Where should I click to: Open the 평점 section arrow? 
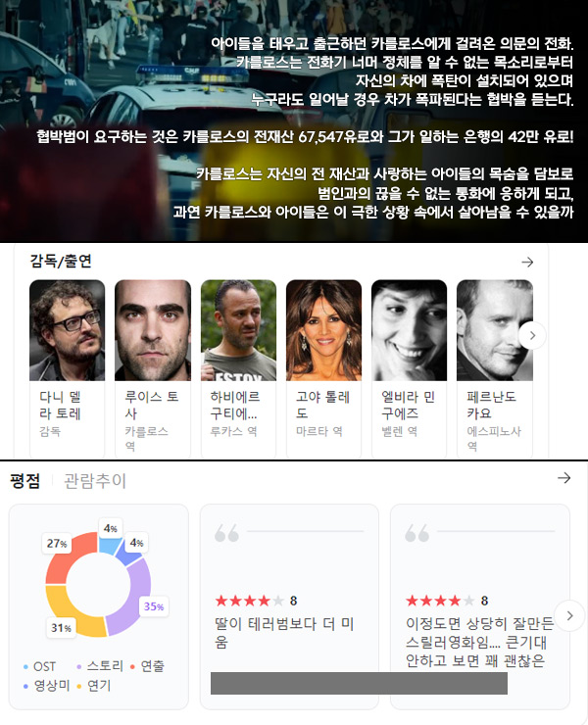[563, 478]
